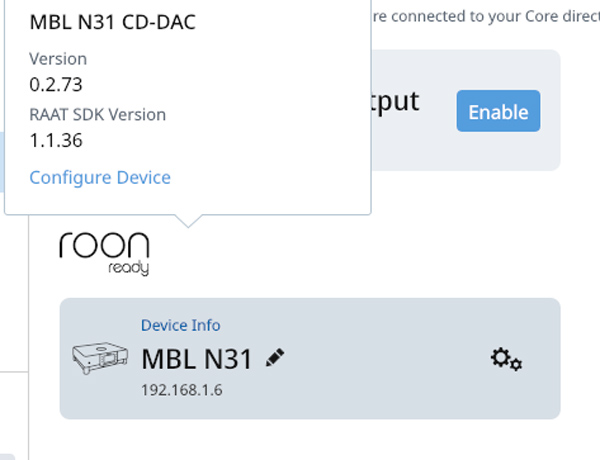Select the MBL N31 device name
This screenshot has height=460, width=600.
coord(196,358)
